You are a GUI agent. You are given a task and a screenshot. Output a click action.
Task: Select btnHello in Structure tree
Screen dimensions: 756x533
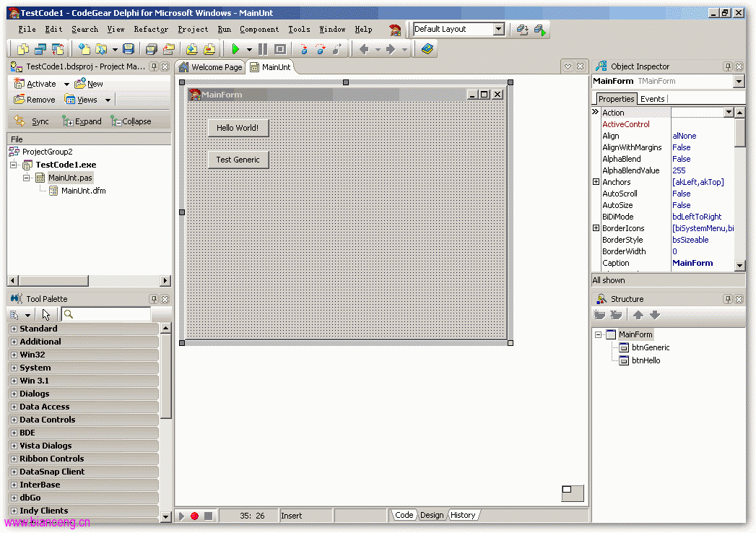coord(646,360)
